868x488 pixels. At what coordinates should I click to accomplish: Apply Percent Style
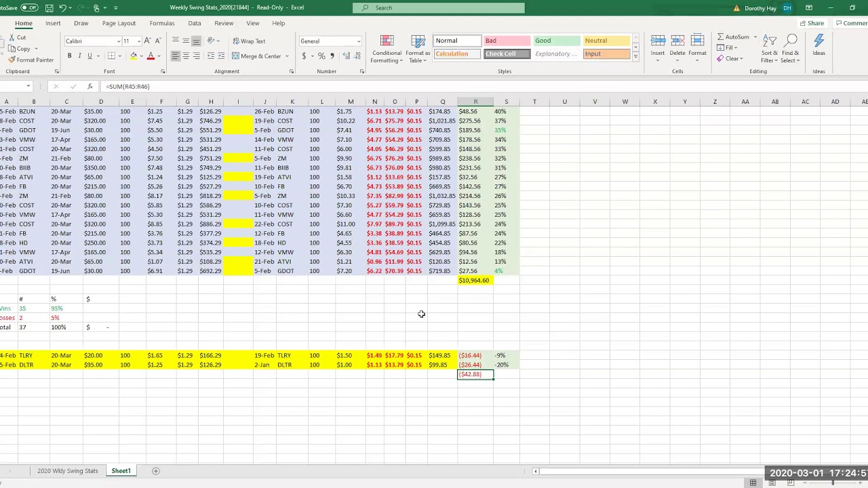click(321, 56)
